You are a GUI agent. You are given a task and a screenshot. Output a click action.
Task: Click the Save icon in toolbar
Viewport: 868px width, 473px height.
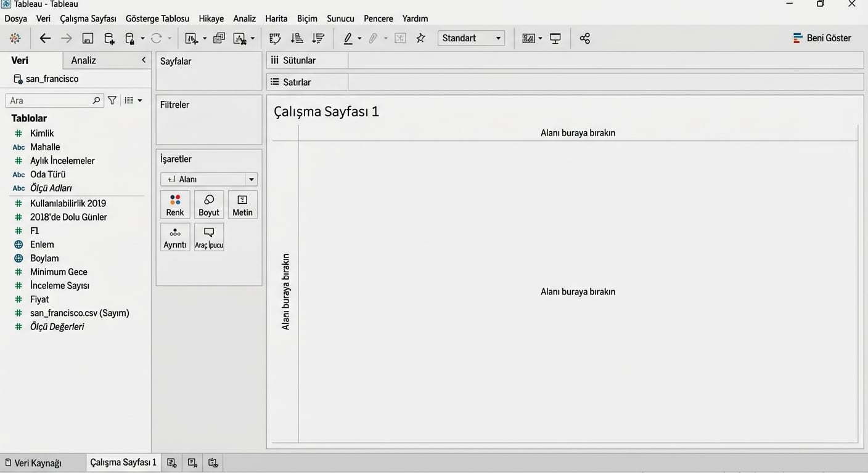pyautogui.click(x=88, y=38)
